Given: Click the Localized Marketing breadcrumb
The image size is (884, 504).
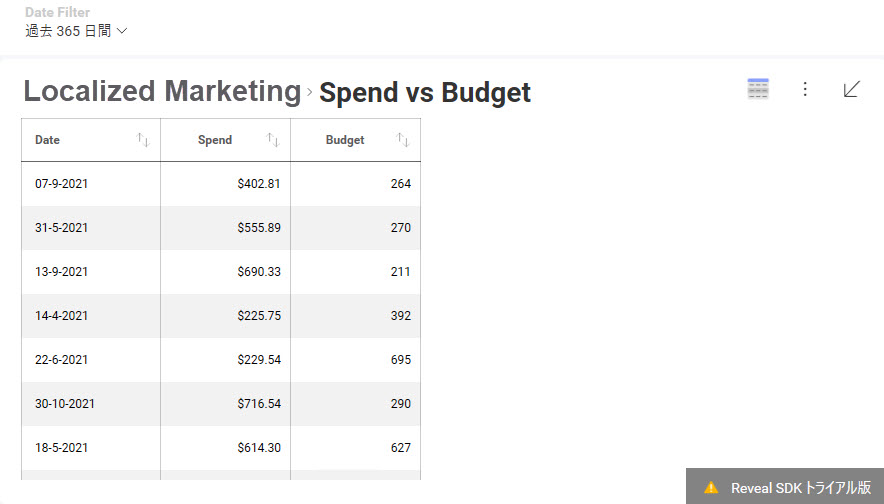Looking at the screenshot, I should 162,92.
